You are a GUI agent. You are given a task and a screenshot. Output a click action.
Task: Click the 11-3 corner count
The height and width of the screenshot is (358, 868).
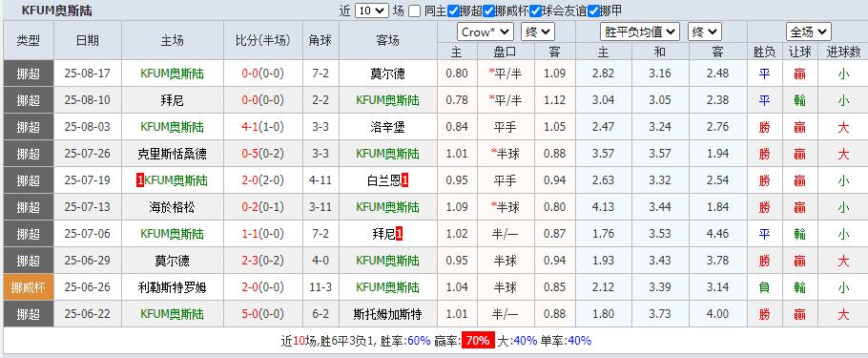pyautogui.click(x=320, y=287)
